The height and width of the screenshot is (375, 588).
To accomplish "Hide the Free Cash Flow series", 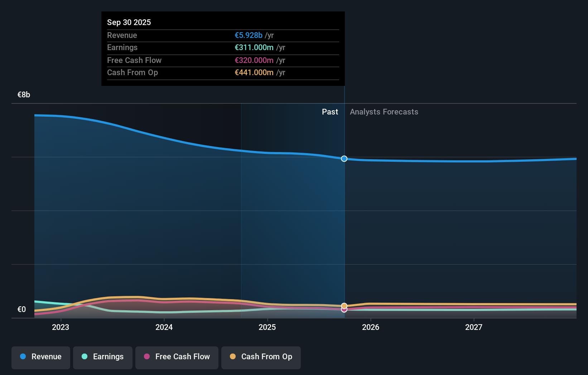I will click(x=177, y=357).
